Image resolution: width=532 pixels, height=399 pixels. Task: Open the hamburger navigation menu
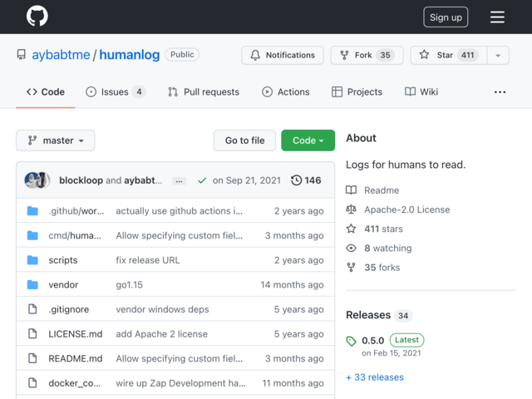[497, 17]
